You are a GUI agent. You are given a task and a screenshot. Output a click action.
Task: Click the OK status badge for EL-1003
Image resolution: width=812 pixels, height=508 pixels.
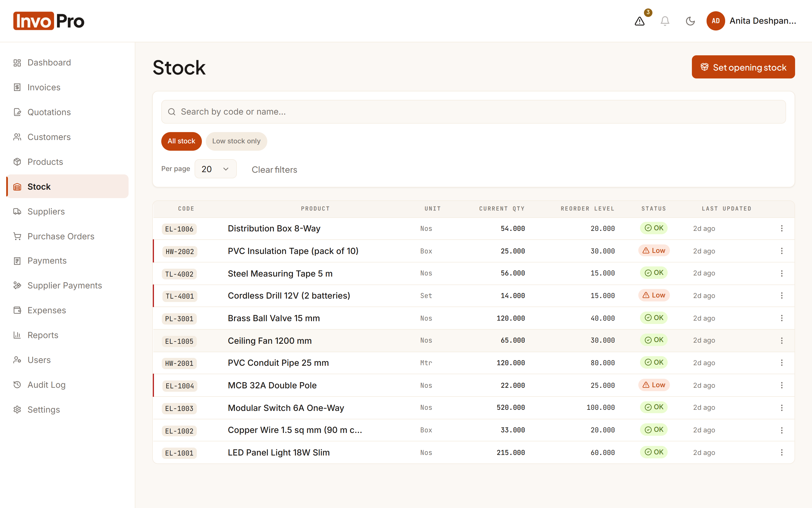654,407
